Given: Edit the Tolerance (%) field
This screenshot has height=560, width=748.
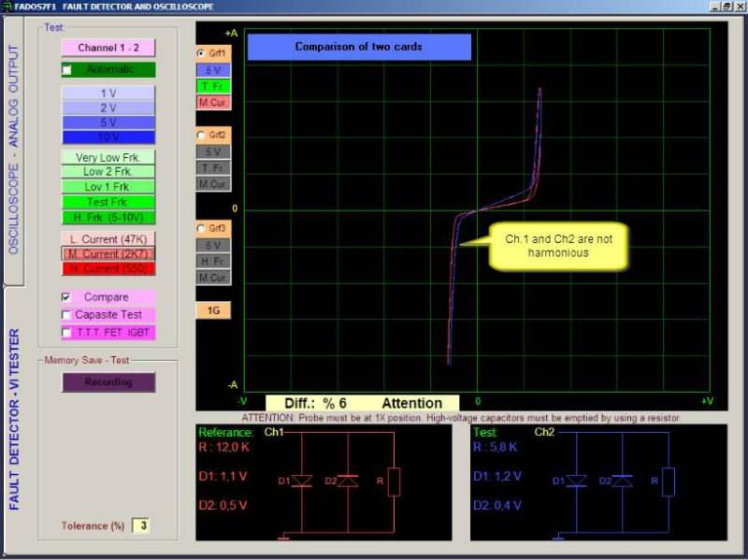Looking at the screenshot, I should (x=141, y=526).
